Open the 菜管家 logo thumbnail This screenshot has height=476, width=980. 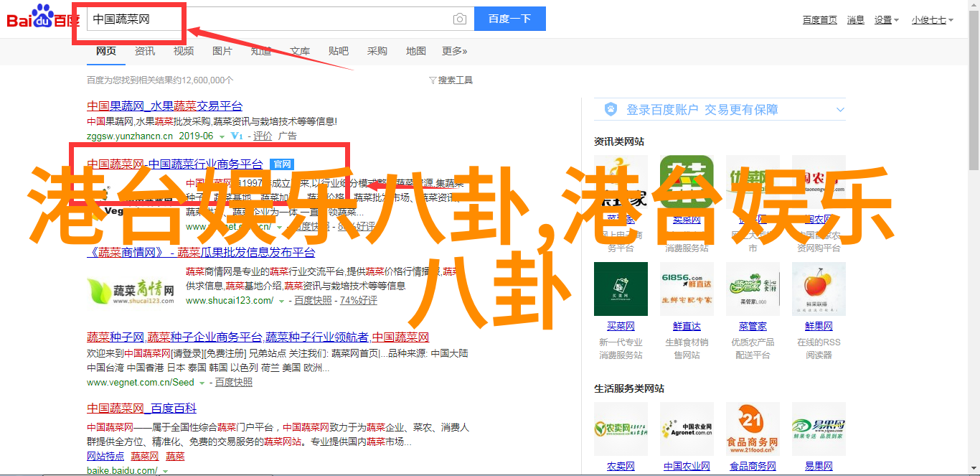tap(753, 289)
